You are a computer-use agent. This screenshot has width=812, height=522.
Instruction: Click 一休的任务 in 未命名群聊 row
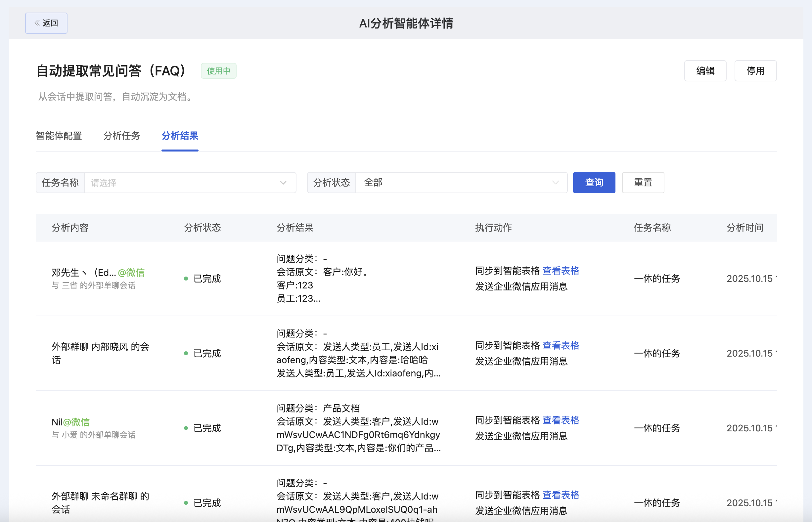[657, 503]
